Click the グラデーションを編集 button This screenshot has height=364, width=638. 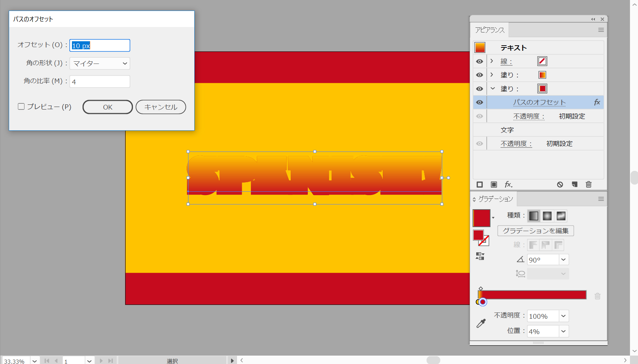click(x=535, y=231)
